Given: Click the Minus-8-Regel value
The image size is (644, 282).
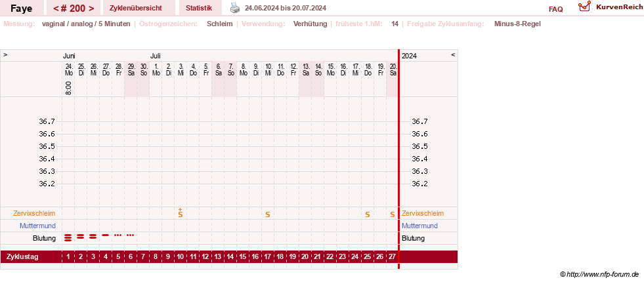Looking at the screenshot, I should click(517, 24).
